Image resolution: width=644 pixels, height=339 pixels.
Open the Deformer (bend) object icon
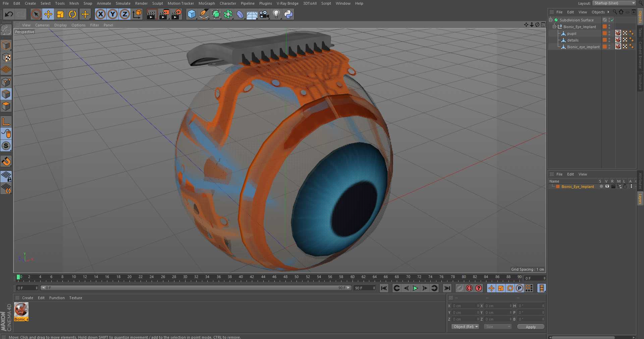240,14
